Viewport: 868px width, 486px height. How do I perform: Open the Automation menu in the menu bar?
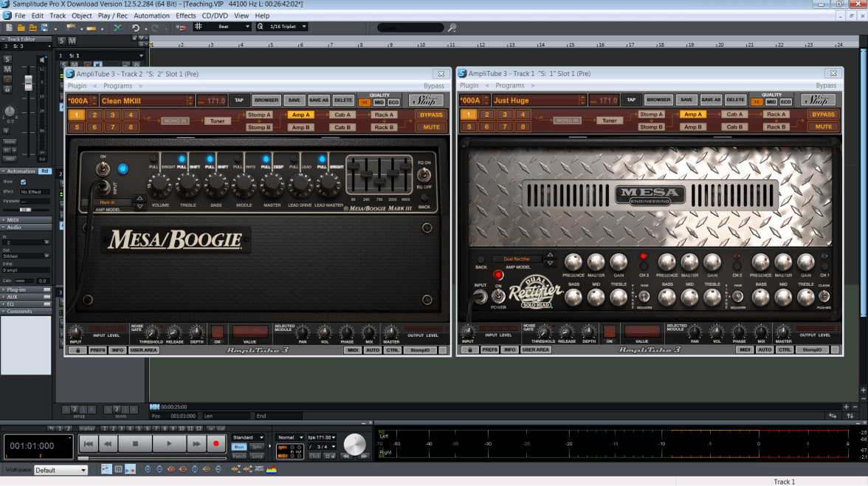tap(151, 16)
